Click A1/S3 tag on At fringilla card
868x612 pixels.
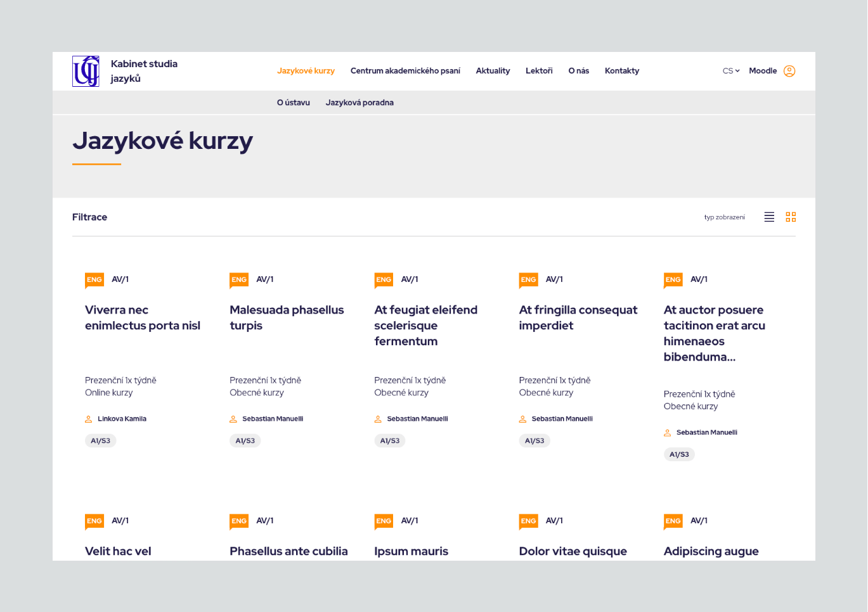(534, 441)
